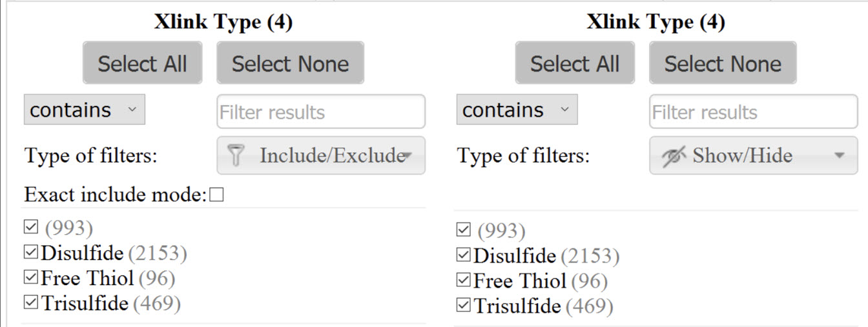868x327 pixels.
Task: Click the funnel icon in Include/Exclude dropdown
Action: click(x=236, y=155)
